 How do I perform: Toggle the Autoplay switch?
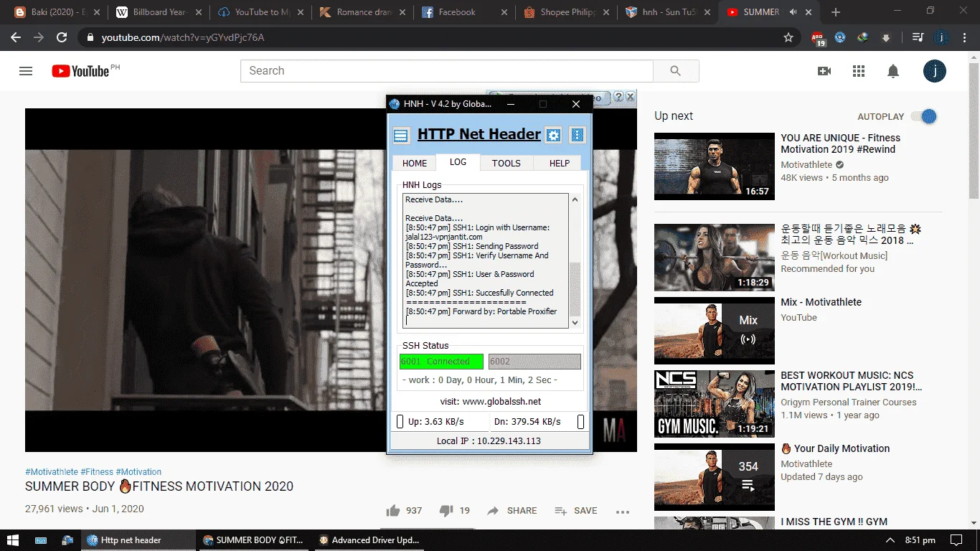point(925,116)
